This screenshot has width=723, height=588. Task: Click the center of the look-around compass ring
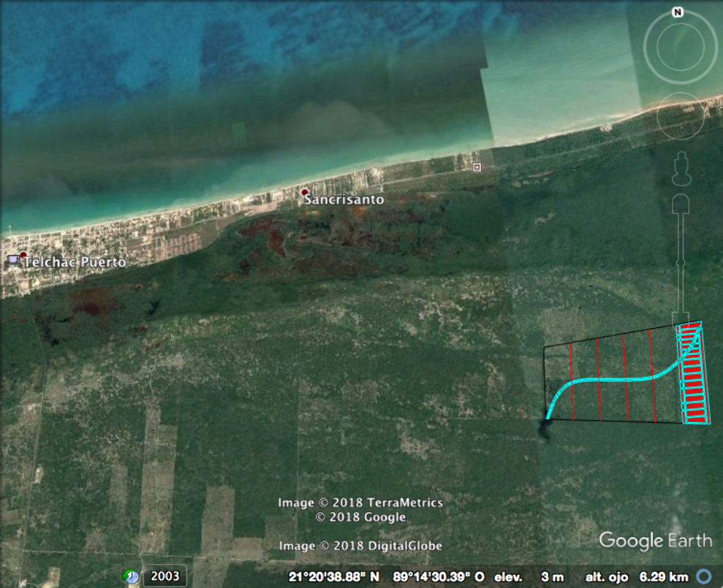[680, 47]
